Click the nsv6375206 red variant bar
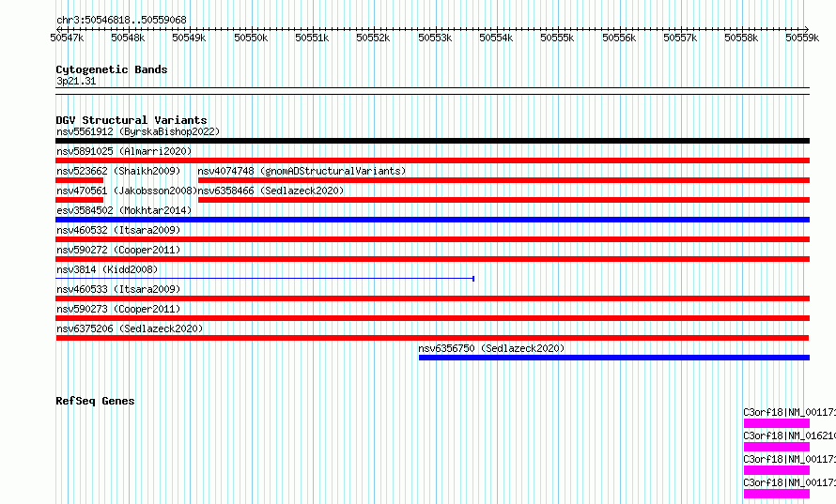The height and width of the screenshot is (504, 836). pos(432,338)
